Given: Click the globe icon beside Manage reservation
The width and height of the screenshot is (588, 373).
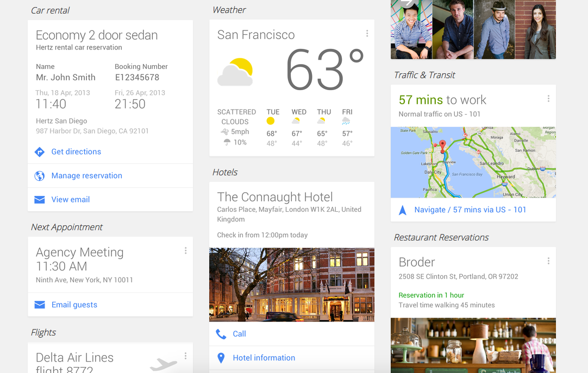Looking at the screenshot, I should pyautogui.click(x=40, y=176).
